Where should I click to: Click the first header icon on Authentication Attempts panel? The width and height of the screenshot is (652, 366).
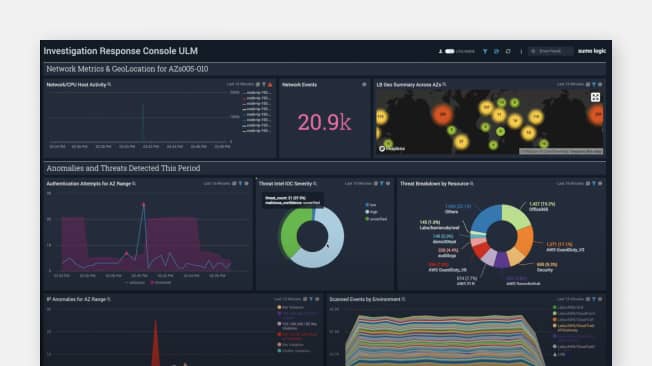pos(235,183)
